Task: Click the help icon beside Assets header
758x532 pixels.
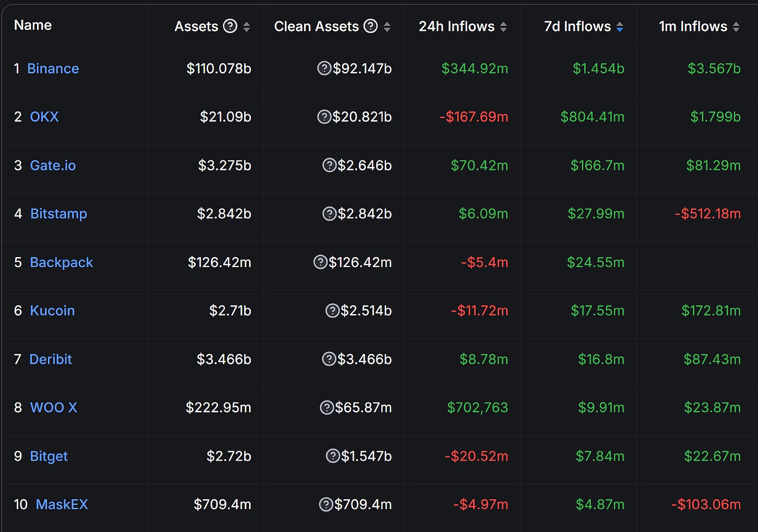Action: [230, 26]
